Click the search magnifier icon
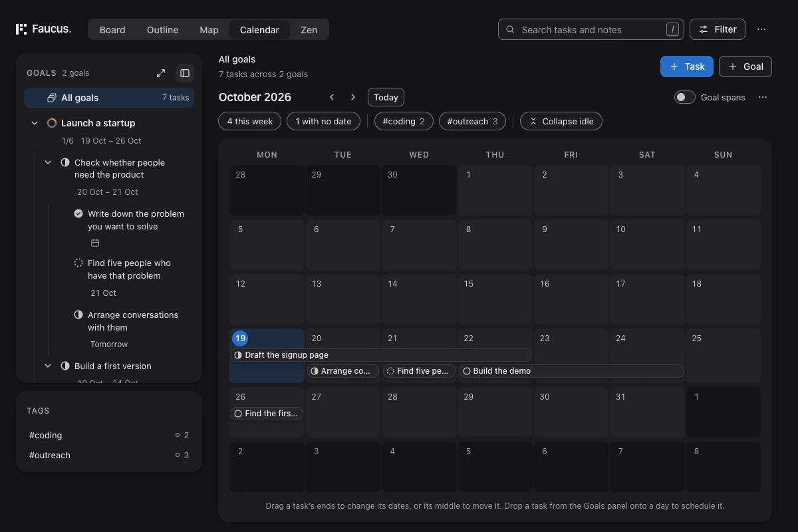Image resolution: width=798 pixels, height=532 pixels. tap(510, 29)
